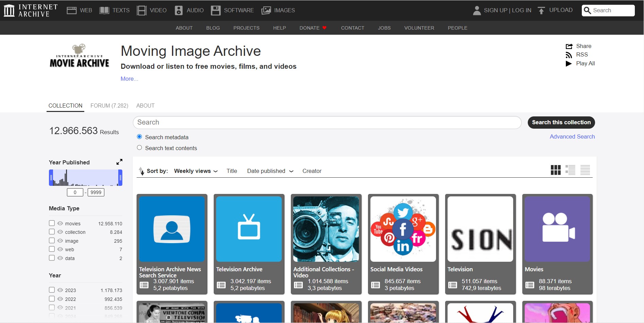Sort results by Creator
Viewport: 644px width, 323px height.
click(312, 171)
